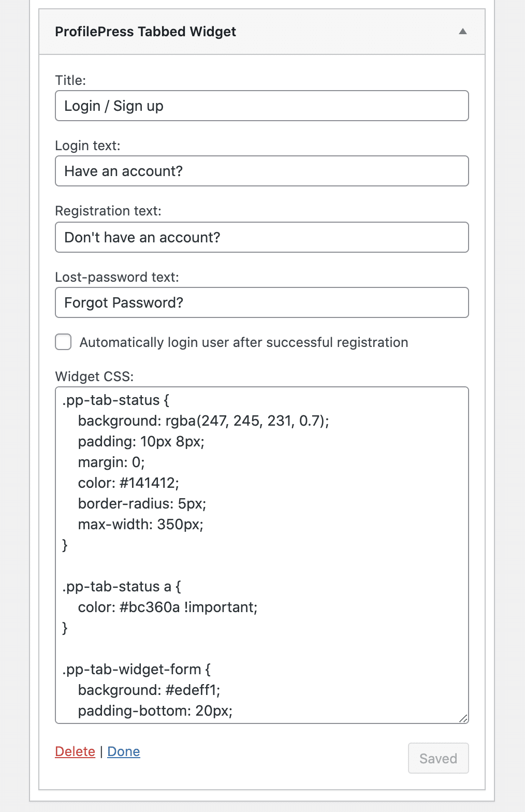Image resolution: width=525 pixels, height=812 pixels.
Task: Grab the Widget CSS textarea resize handle
Action: click(463, 718)
